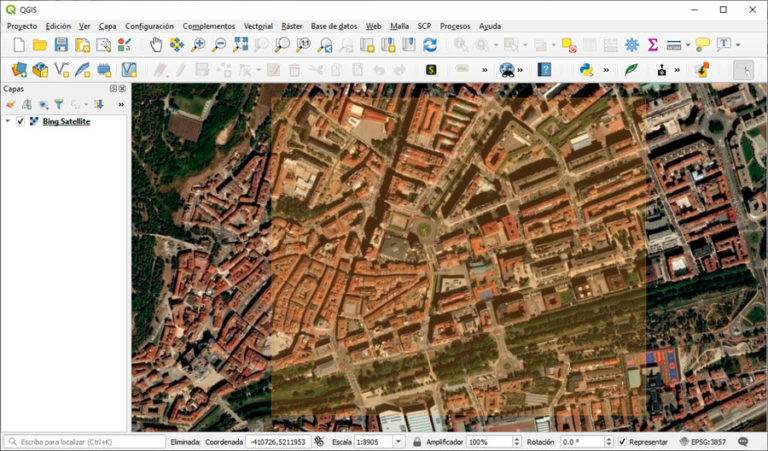Viewport: 768px width, 451px height.
Task: Open the Capa menu
Action: point(107,26)
